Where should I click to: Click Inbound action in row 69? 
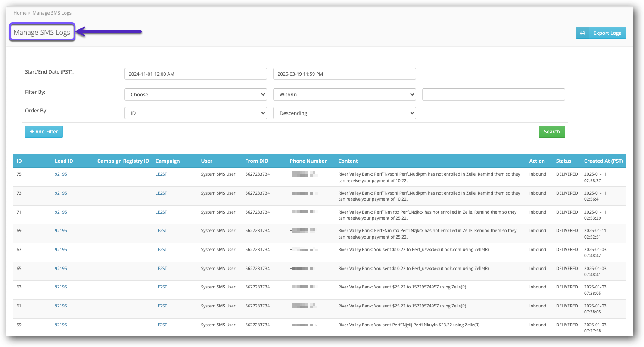pos(538,231)
